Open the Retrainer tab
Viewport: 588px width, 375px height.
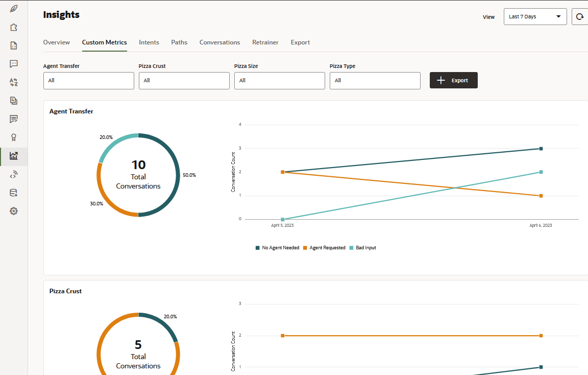265,42
